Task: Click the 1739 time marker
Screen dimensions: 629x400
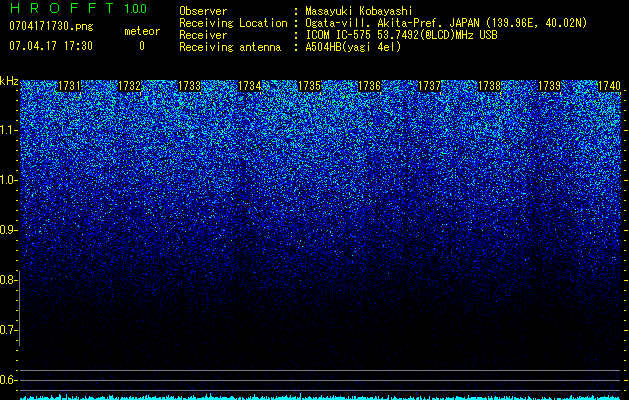Action: 550,86
